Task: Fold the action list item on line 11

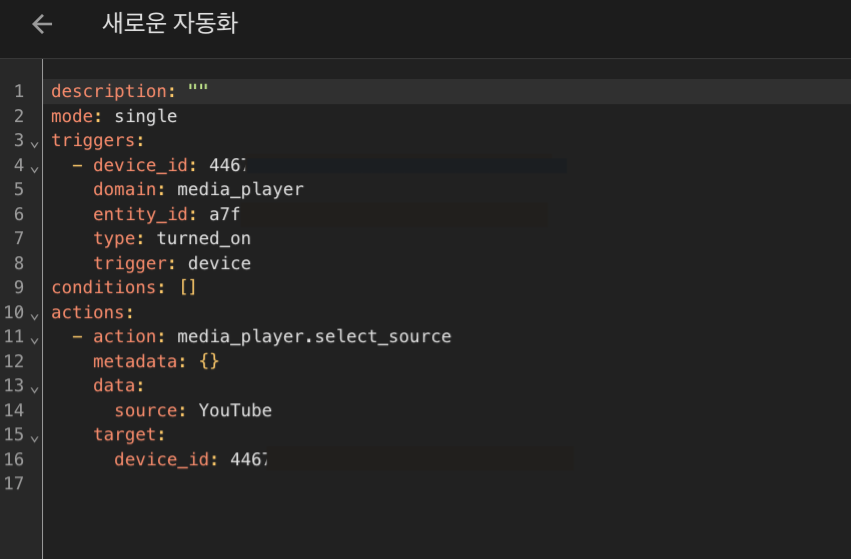Action: [x=34, y=338]
